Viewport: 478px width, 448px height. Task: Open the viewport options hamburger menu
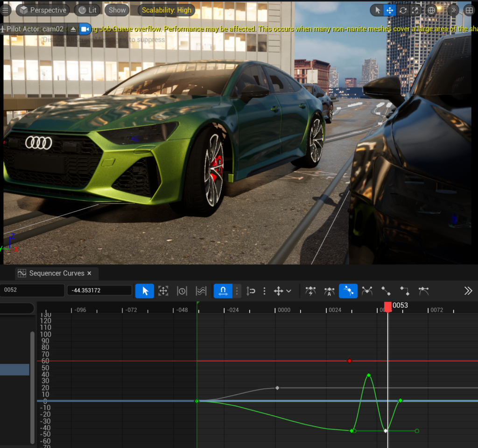point(5,10)
